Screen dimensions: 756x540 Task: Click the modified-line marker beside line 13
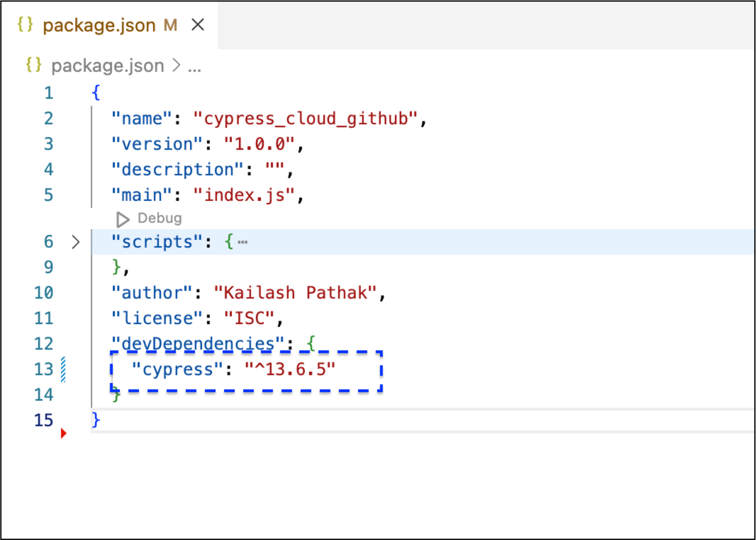pyautogui.click(x=63, y=369)
